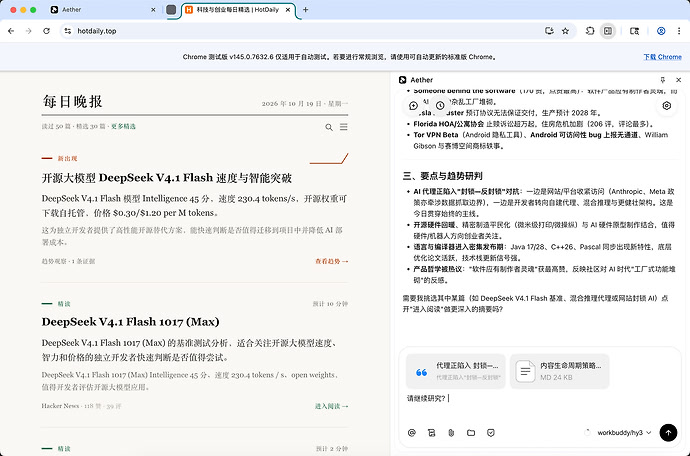Click the @ mention icon in composer

point(412,433)
